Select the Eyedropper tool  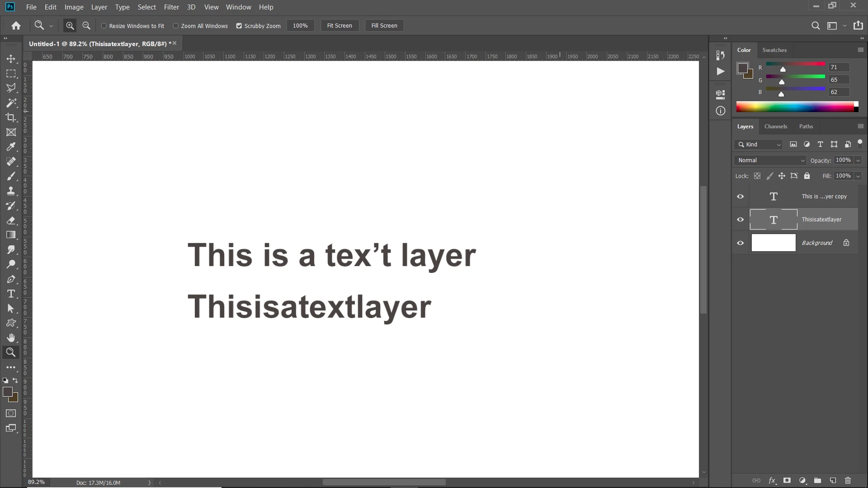[x=11, y=146]
